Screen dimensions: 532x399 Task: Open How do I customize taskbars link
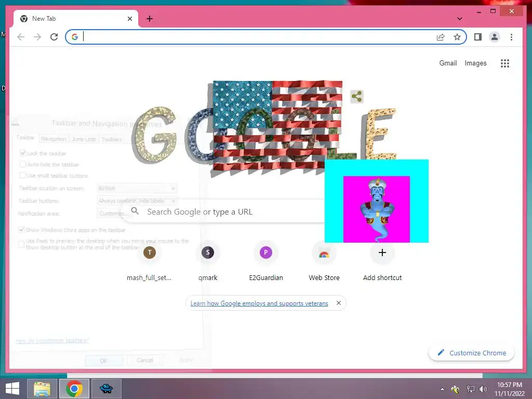click(x=52, y=340)
